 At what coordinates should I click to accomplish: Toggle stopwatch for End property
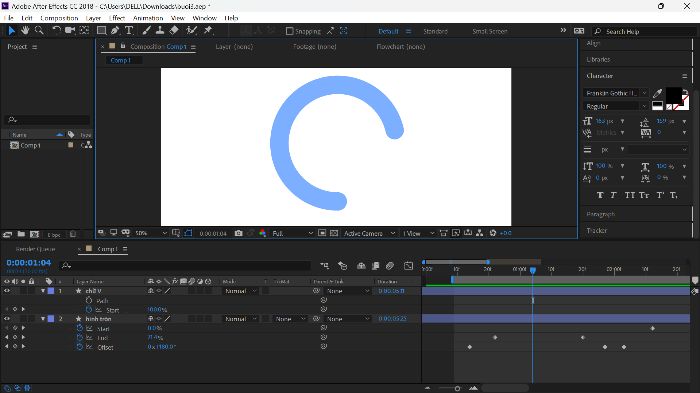(80, 338)
